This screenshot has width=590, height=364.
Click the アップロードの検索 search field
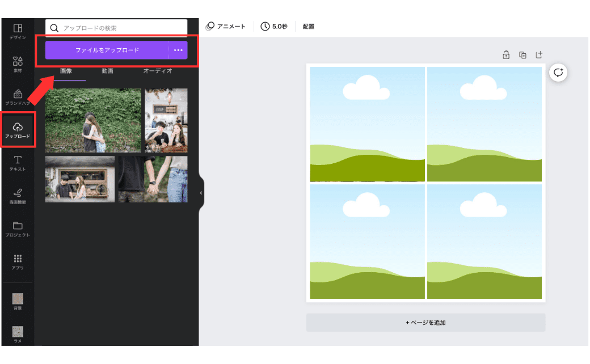(122, 28)
